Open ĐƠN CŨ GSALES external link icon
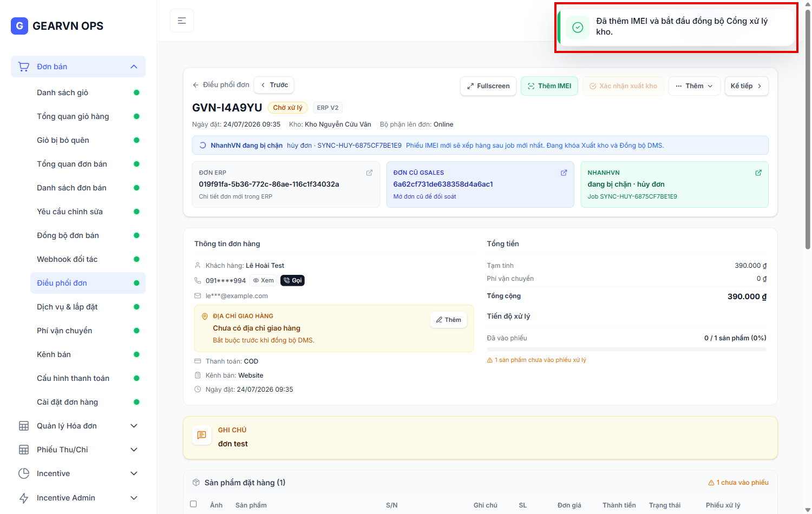 (564, 173)
